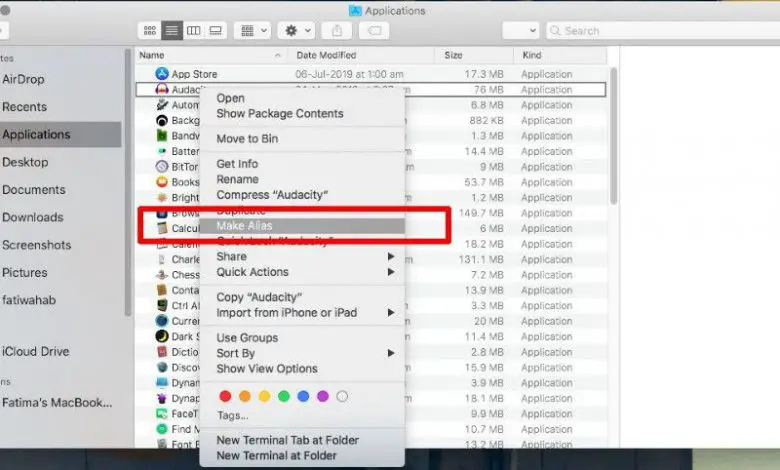This screenshot has width=780, height=470.
Task: Sort by the Size column header
Action: (474, 55)
